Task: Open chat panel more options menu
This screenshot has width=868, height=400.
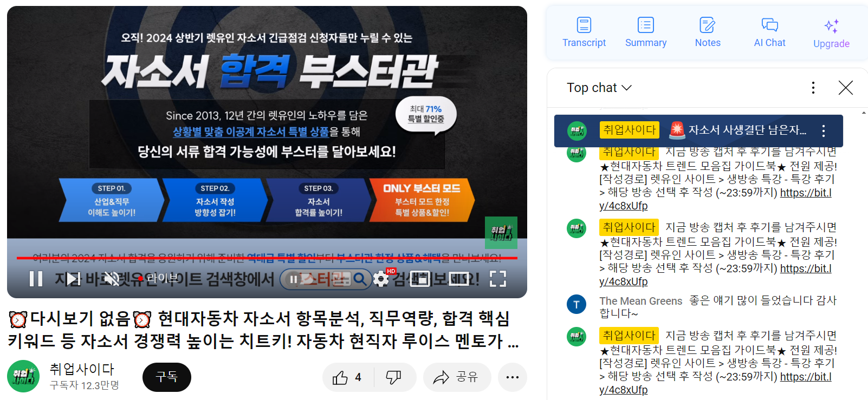Action: click(813, 88)
